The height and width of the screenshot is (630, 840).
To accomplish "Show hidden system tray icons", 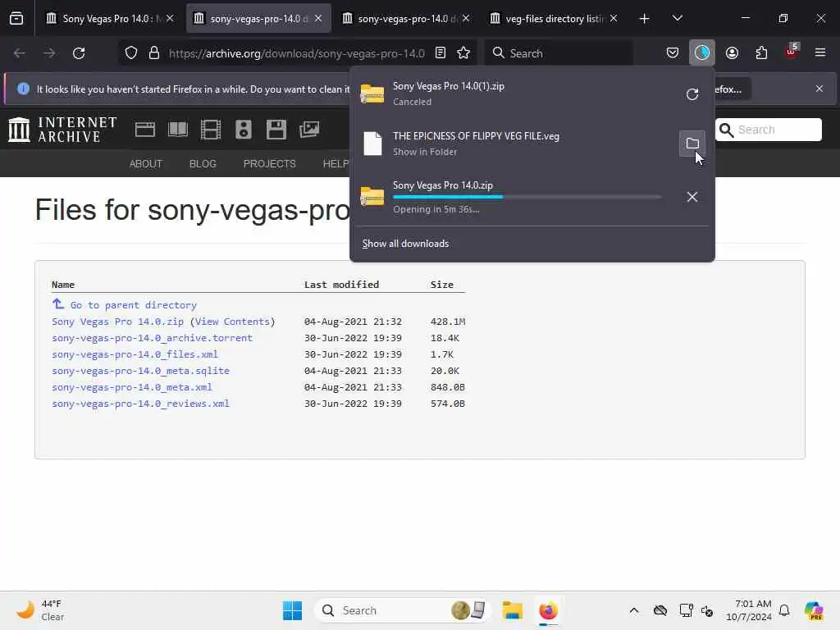I will (634, 610).
